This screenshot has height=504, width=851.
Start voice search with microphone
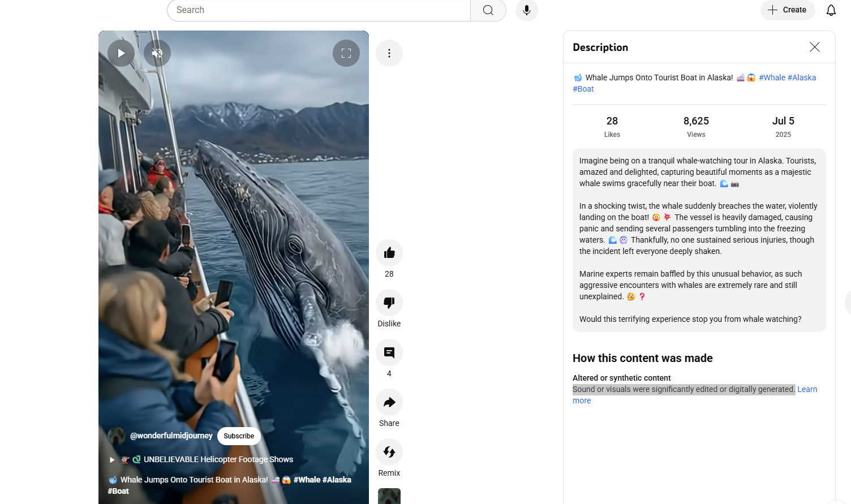pyautogui.click(x=527, y=10)
